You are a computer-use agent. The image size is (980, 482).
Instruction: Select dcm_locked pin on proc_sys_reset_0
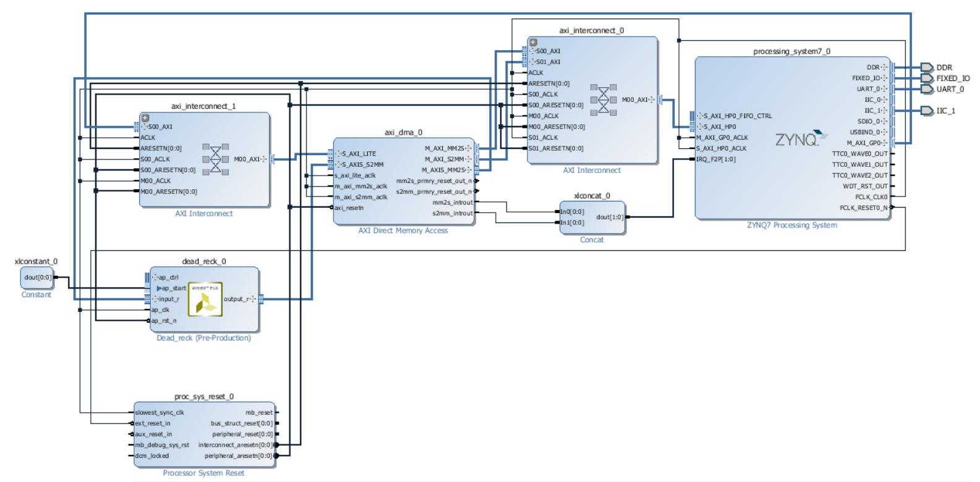pos(151,456)
